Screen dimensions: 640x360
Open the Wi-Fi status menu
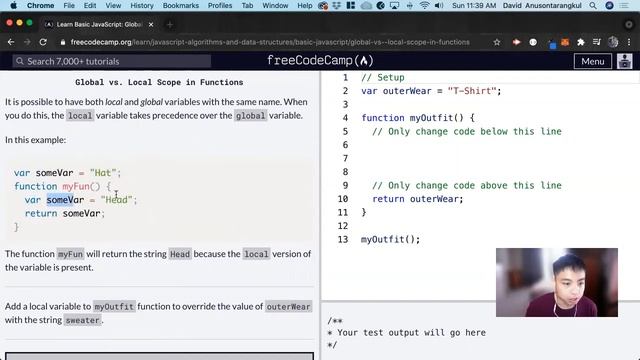point(424,5)
